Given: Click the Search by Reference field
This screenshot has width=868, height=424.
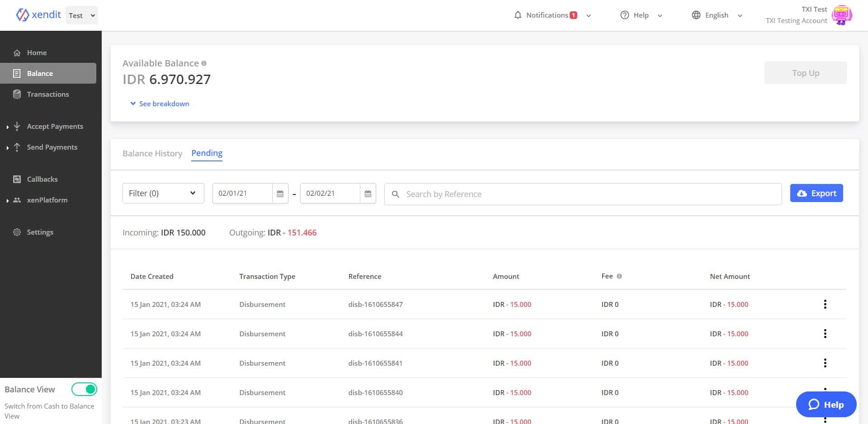Looking at the screenshot, I should tap(583, 194).
